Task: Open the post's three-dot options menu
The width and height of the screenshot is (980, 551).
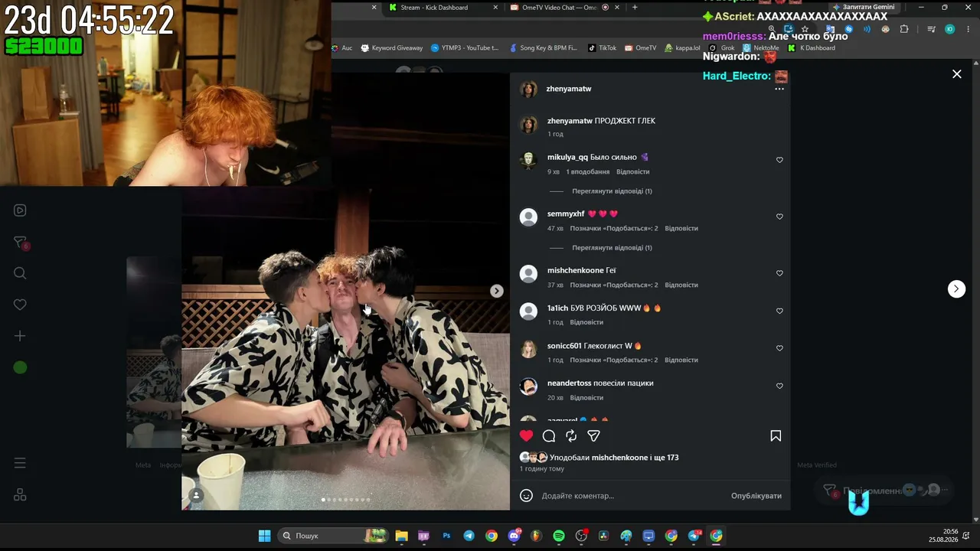Action: [x=779, y=89]
